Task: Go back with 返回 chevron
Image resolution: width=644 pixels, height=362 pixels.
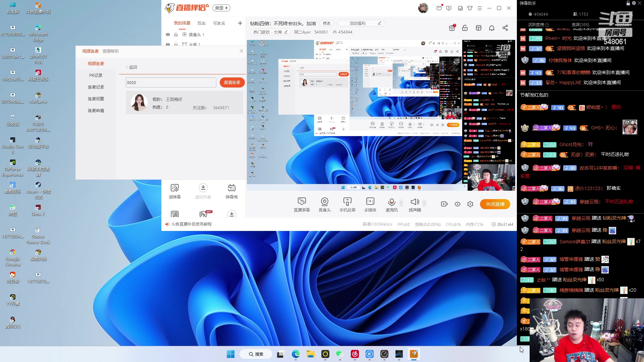Action: (131, 67)
